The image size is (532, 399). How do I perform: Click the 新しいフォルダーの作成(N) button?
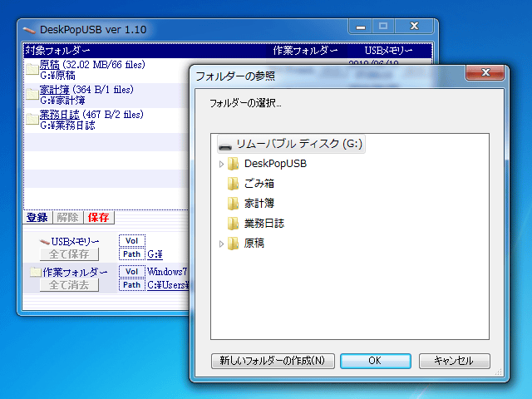click(273, 361)
